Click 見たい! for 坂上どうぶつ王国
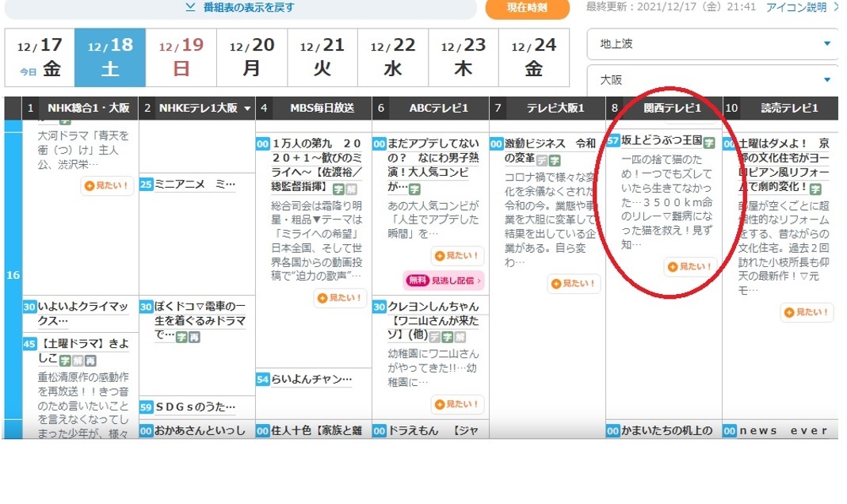This screenshot has width=847, height=504. pos(690,267)
